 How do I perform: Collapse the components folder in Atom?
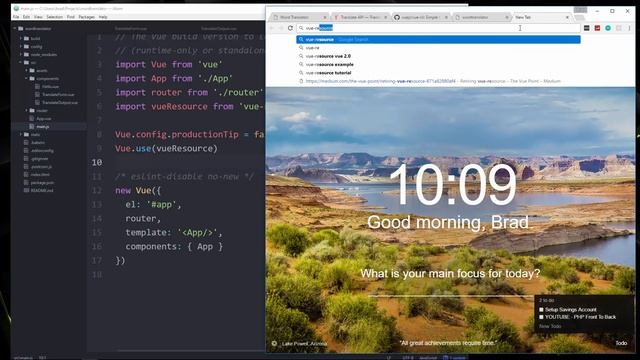[x=27, y=78]
